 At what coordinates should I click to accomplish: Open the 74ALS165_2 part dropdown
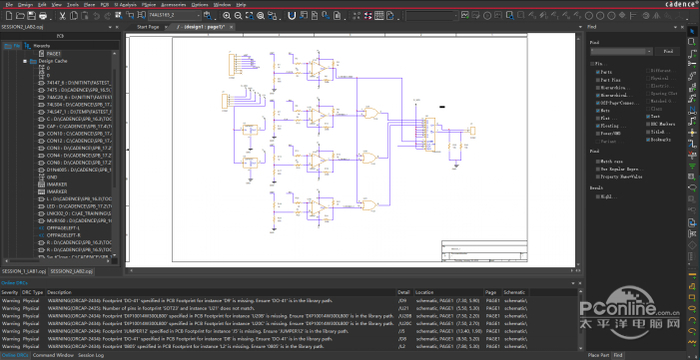[x=198, y=15]
